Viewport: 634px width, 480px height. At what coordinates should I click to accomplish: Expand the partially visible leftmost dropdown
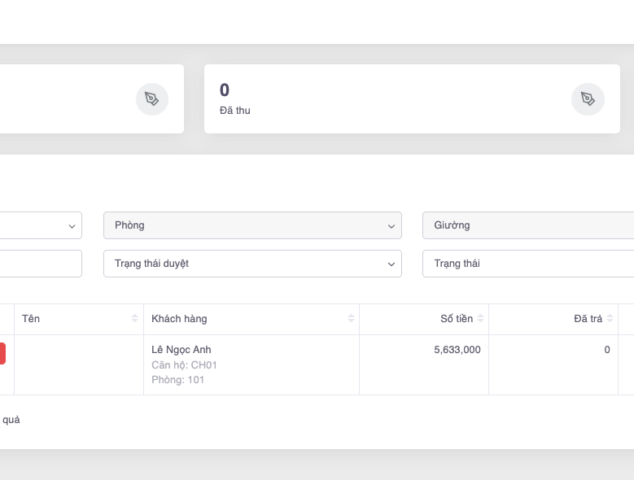(40, 226)
